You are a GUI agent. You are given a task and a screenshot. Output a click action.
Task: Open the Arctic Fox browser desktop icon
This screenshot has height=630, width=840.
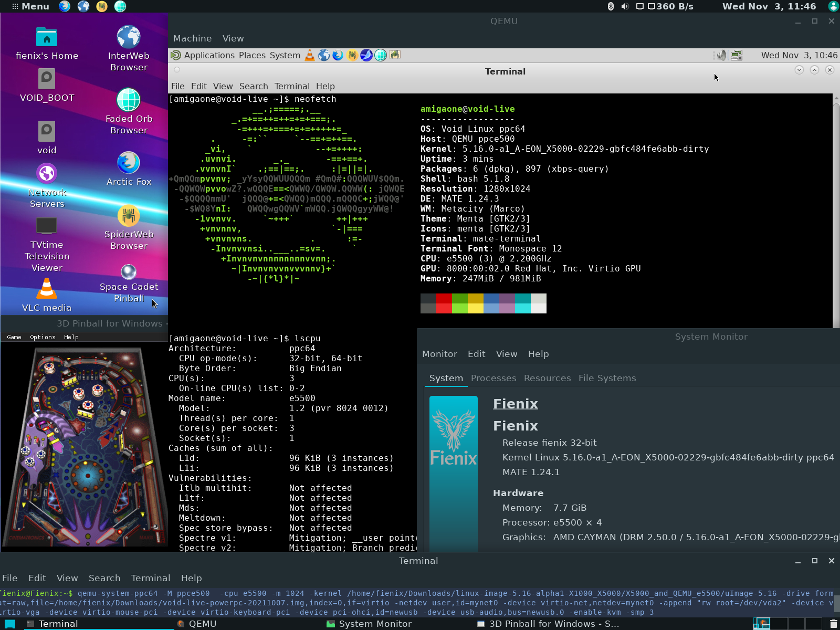(129, 163)
